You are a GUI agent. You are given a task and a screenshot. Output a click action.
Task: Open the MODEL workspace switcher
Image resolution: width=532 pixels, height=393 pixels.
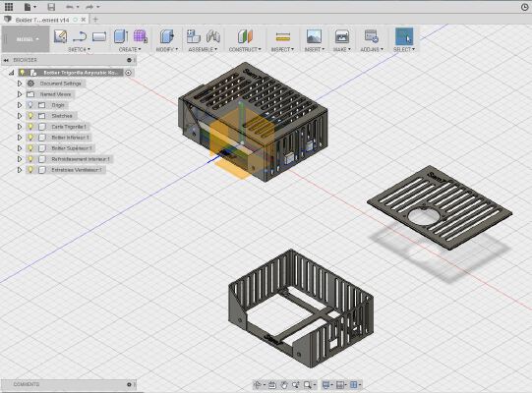click(x=27, y=39)
